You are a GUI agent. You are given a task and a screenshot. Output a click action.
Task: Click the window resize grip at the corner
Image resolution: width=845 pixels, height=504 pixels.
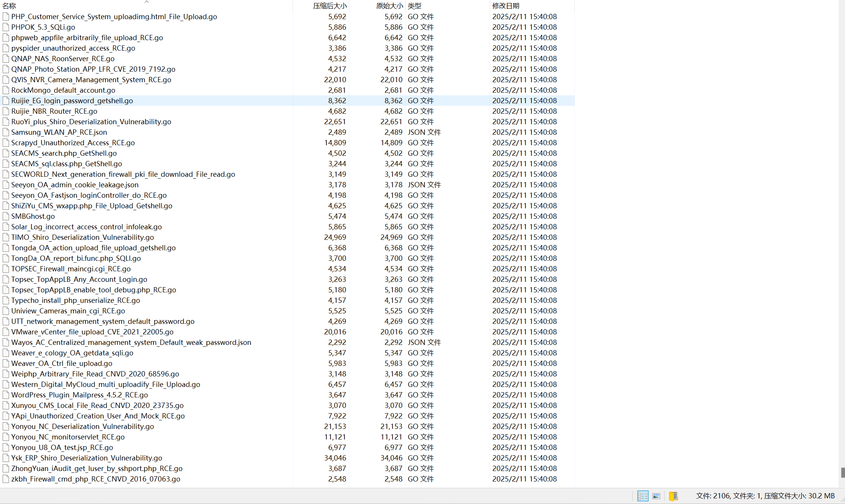(x=842, y=501)
